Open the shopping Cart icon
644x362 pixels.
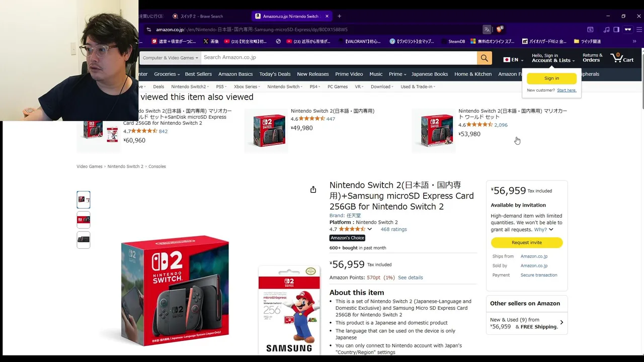click(622, 57)
